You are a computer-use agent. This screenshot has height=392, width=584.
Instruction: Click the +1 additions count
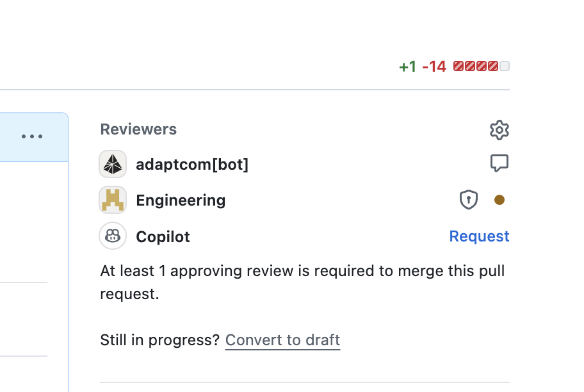click(x=407, y=67)
